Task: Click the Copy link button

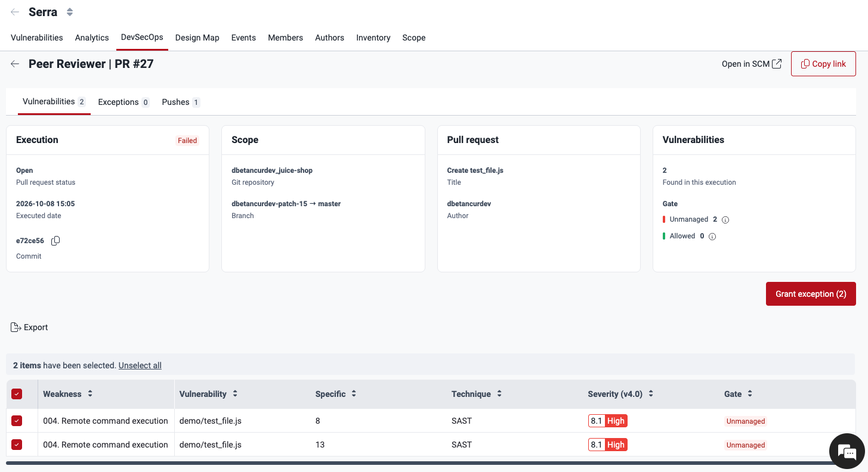Action: [823, 64]
